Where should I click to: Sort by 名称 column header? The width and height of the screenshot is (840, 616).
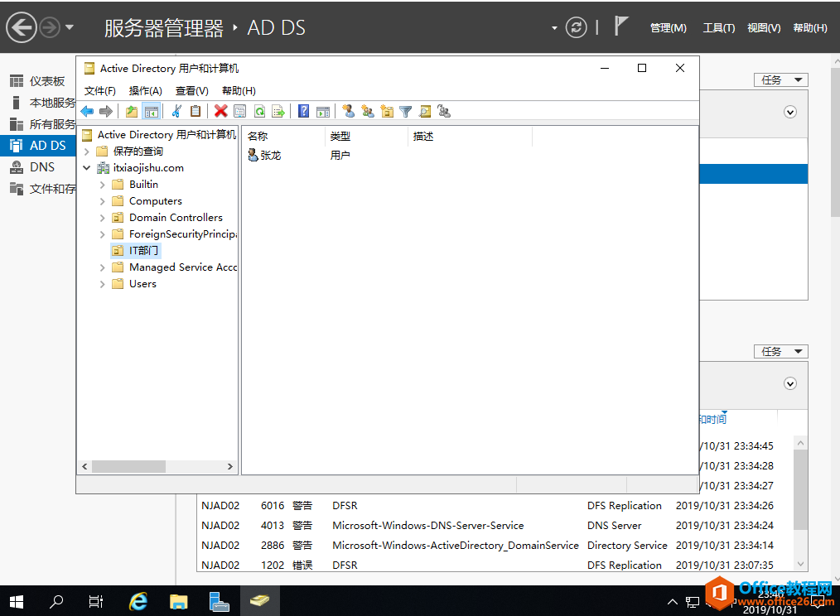click(282, 136)
